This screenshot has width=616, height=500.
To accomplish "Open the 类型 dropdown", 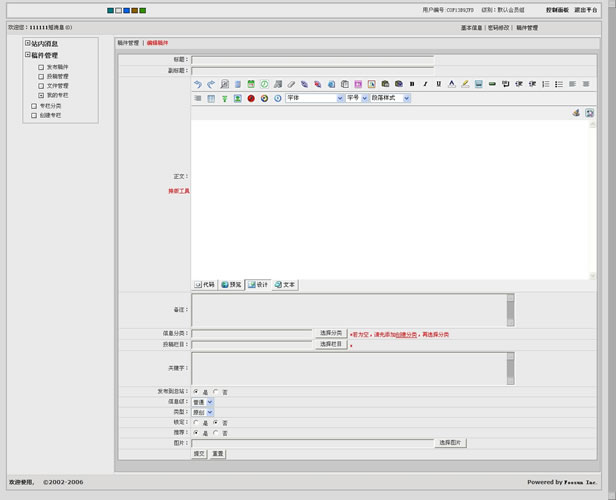I will [203, 412].
